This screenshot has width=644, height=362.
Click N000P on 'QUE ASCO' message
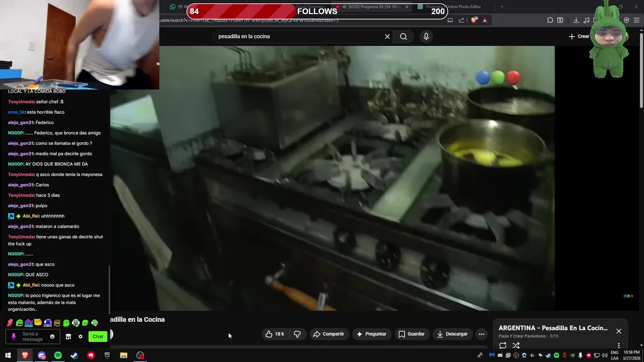tap(16, 275)
